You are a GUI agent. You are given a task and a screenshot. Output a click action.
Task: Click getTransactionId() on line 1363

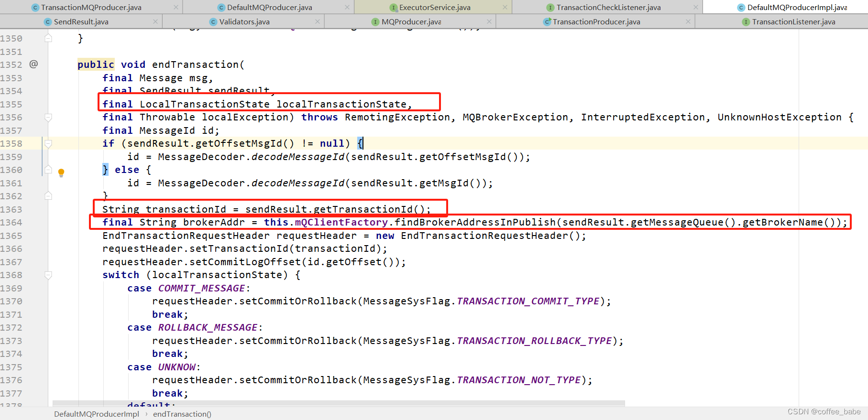(x=369, y=209)
